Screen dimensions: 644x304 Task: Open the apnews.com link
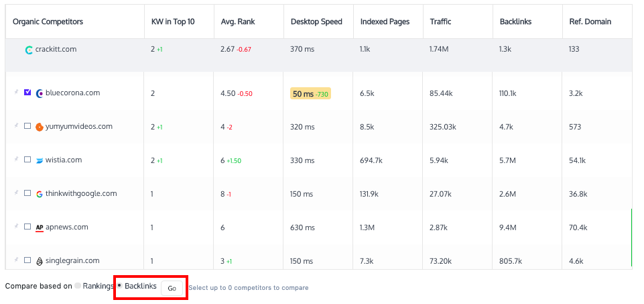[66, 227]
